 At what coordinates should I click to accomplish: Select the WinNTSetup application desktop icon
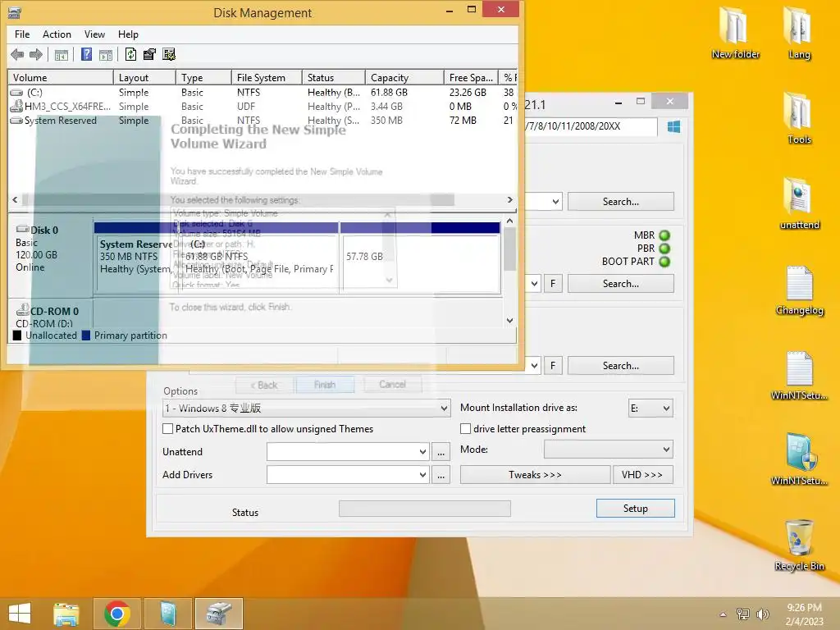[x=799, y=459]
